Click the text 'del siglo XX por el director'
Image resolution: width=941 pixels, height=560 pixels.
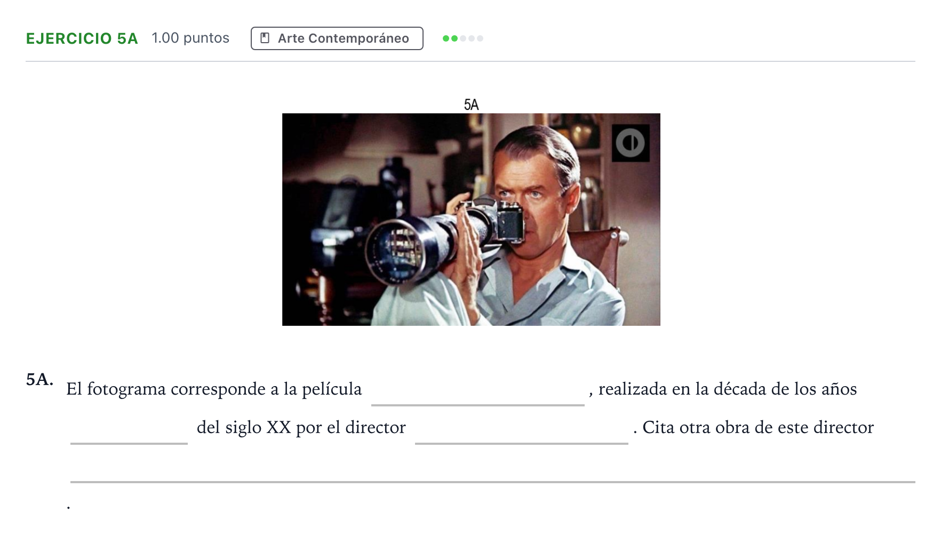click(301, 427)
